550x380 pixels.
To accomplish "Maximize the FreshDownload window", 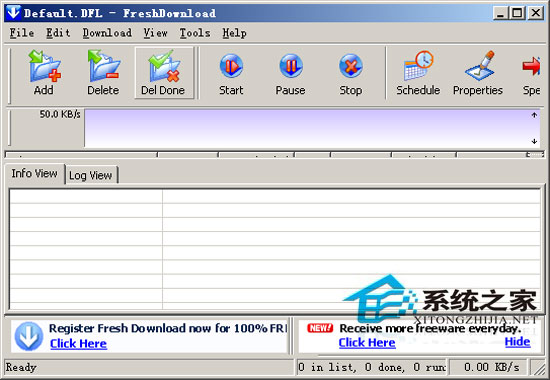I will [517, 13].
